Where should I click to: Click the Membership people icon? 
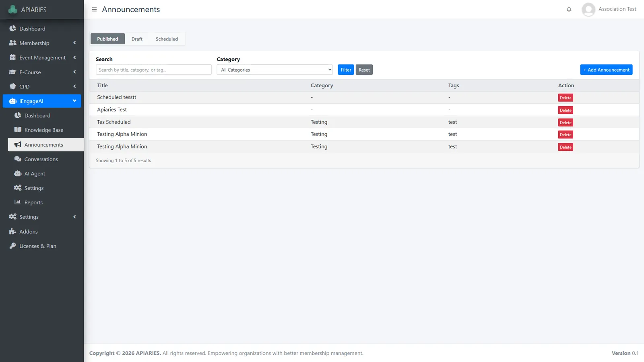point(13,43)
